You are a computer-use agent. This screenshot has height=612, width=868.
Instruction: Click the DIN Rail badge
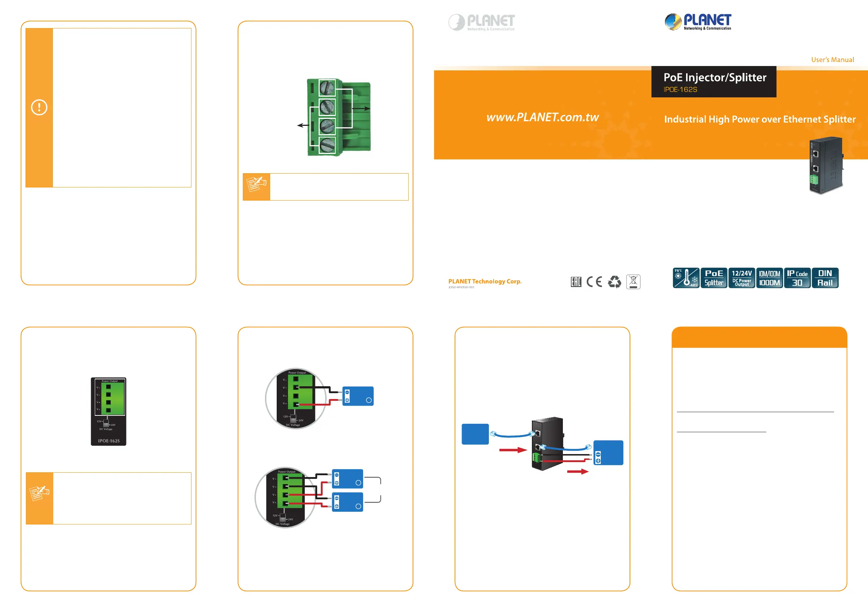[825, 278]
